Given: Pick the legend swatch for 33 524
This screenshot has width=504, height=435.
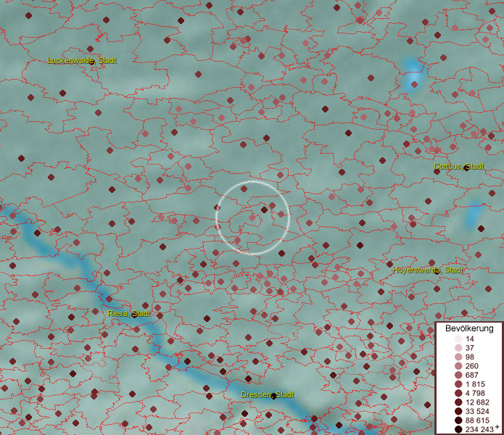Looking at the screenshot, I should (458, 411).
